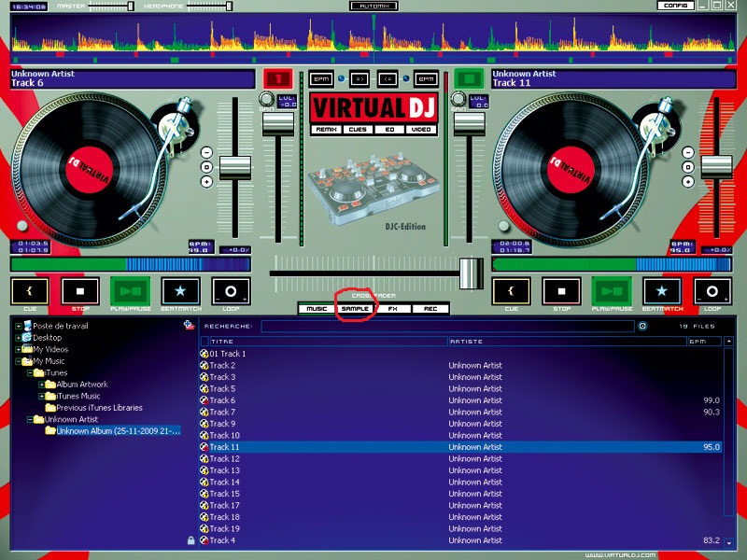Click the left deck pitch minus button
Screen dimensions: 747x560
coord(206,152)
